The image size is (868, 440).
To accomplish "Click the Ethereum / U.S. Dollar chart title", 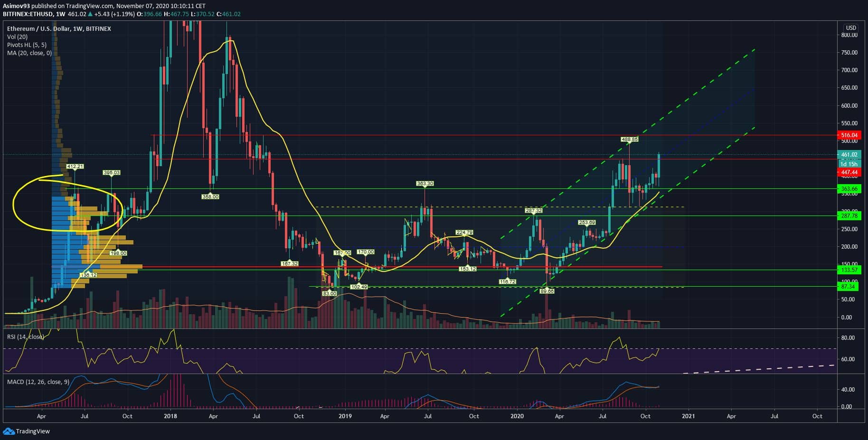I will [x=59, y=29].
